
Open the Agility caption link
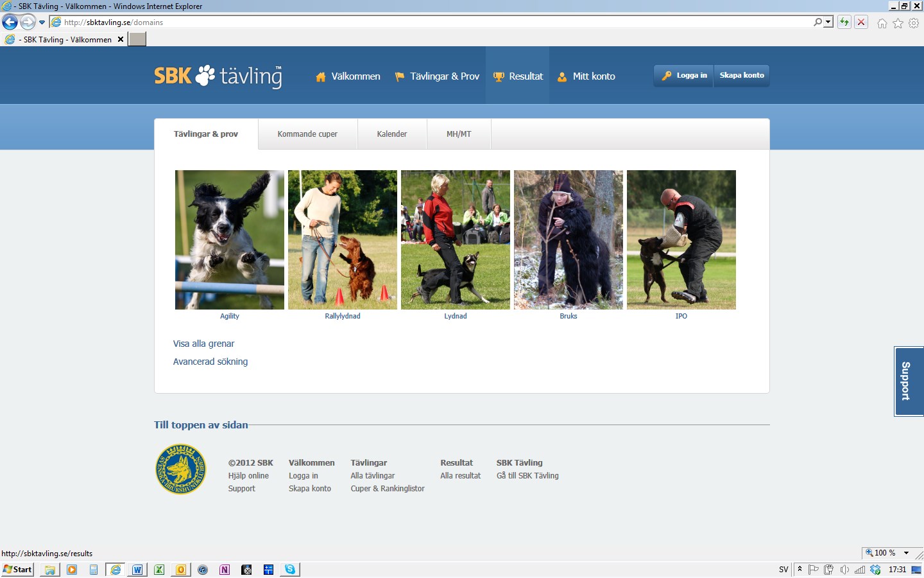(x=230, y=316)
